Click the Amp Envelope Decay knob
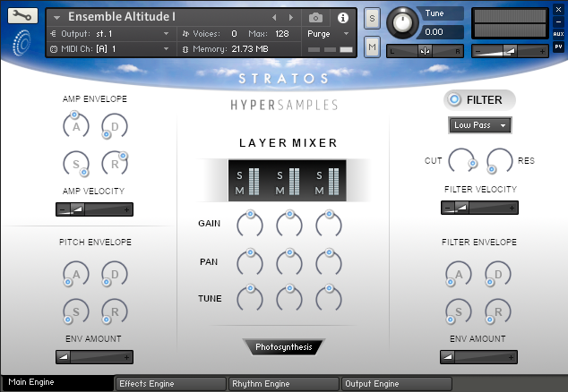 pos(115,125)
